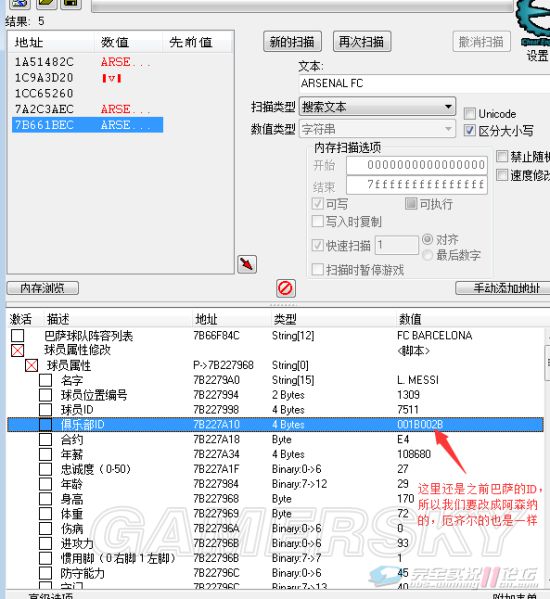The height and width of the screenshot is (599, 550).
Task: Click the fast scan alignment value field
Action: coord(397,245)
